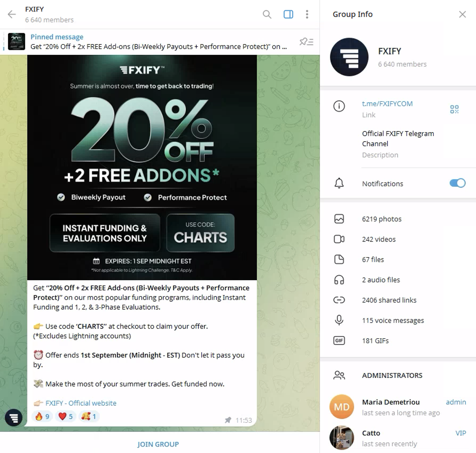Open the FXIFY - Official website link
Viewport: 476px width, 453px height.
(81, 403)
